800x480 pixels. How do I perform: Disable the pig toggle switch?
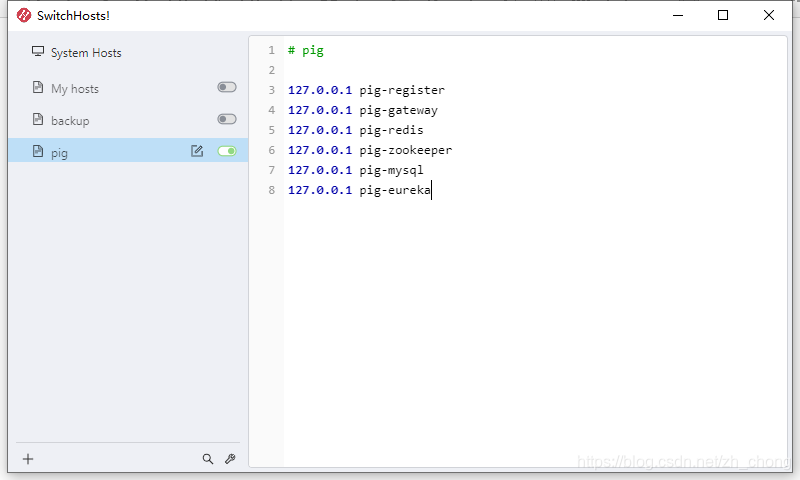tap(227, 151)
